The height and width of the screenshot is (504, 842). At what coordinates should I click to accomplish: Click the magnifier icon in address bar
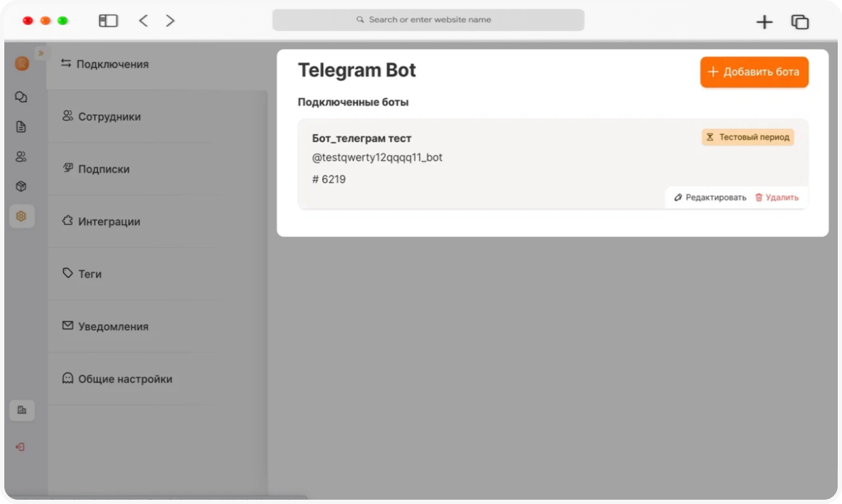point(360,20)
